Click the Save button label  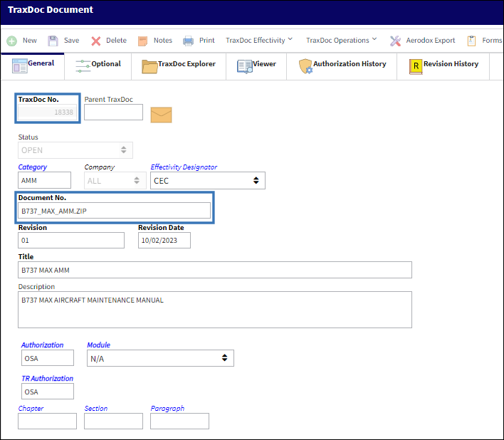pos(71,40)
